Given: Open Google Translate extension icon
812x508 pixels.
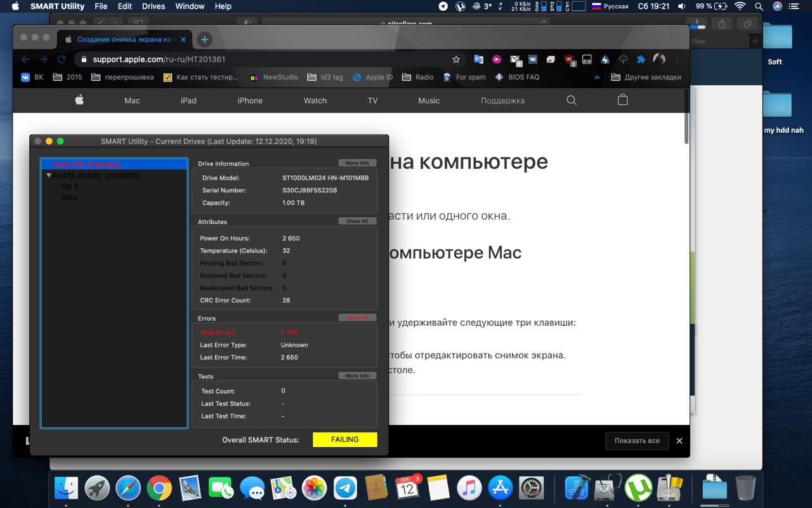Looking at the screenshot, I should (x=479, y=59).
